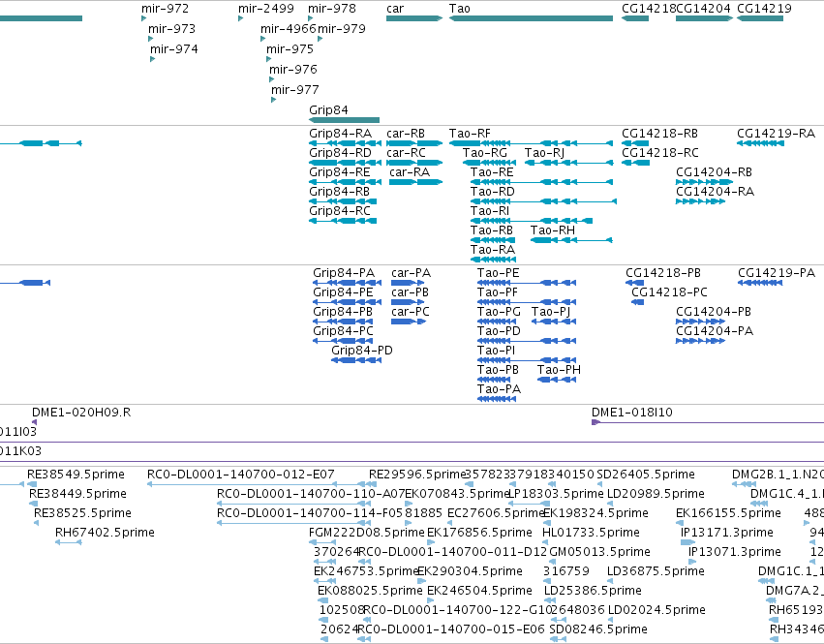Select the RH67402.5prime EST
824x644 pixels.
click(69, 542)
